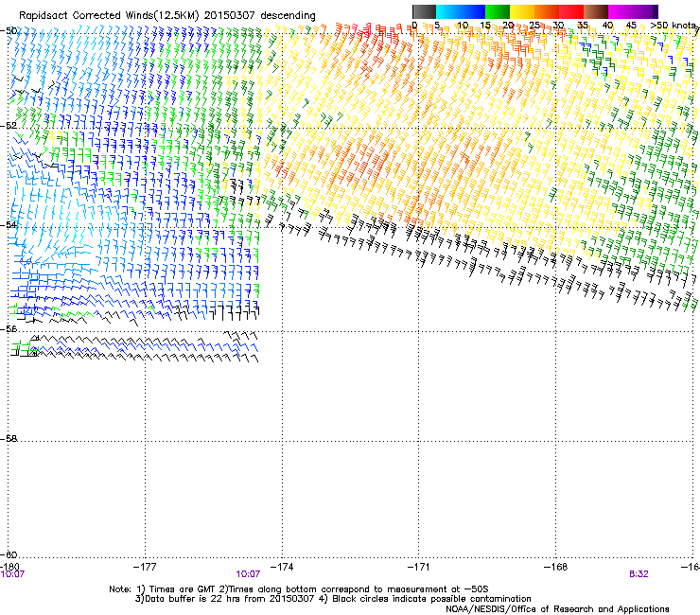Select the orange 25-30 knots legend swatch
This screenshot has height=615, width=700.
point(547,11)
